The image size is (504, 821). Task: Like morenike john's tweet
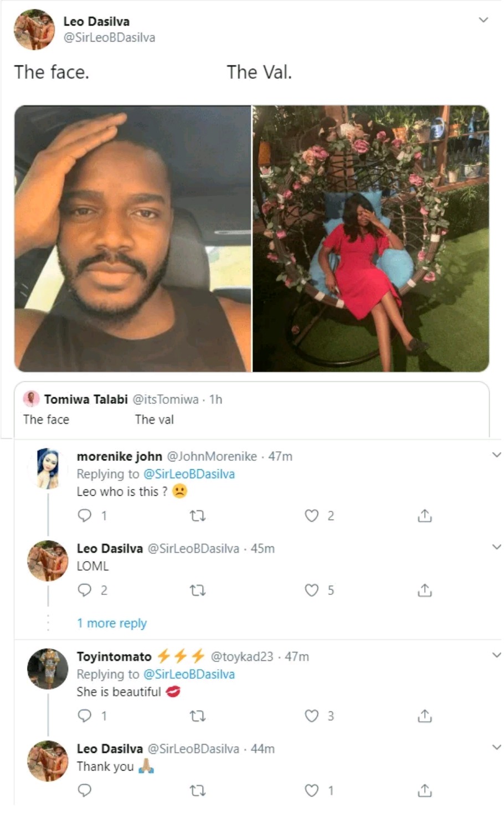[312, 516]
